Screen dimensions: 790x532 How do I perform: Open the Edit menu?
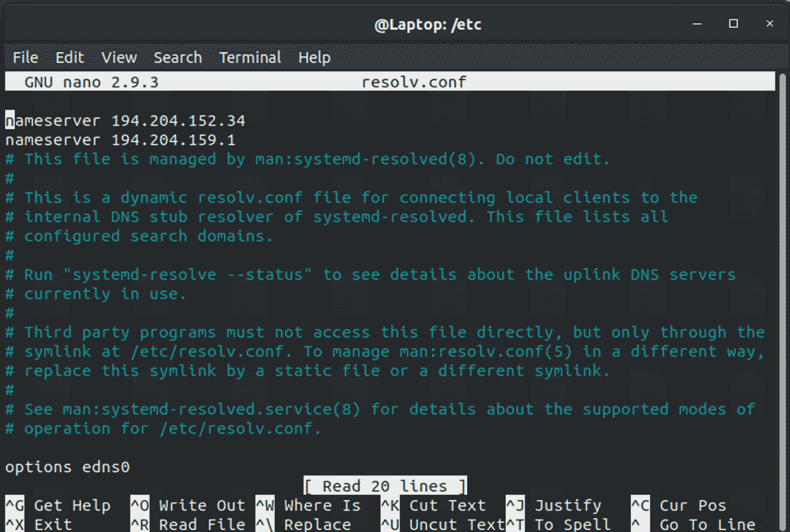(x=69, y=58)
